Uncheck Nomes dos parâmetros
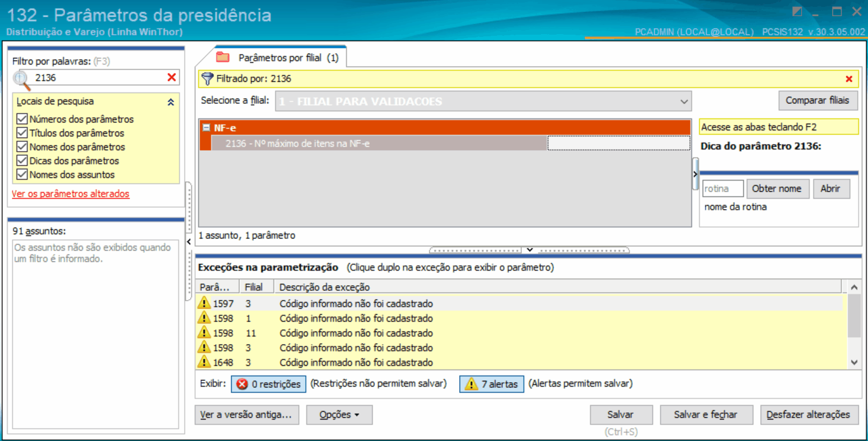Screen dimensions: 868x441 [22, 147]
